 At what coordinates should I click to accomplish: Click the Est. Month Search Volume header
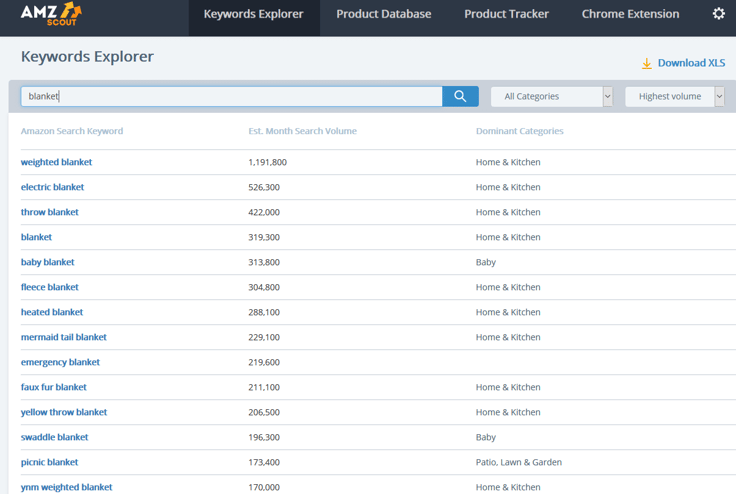pos(302,131)
